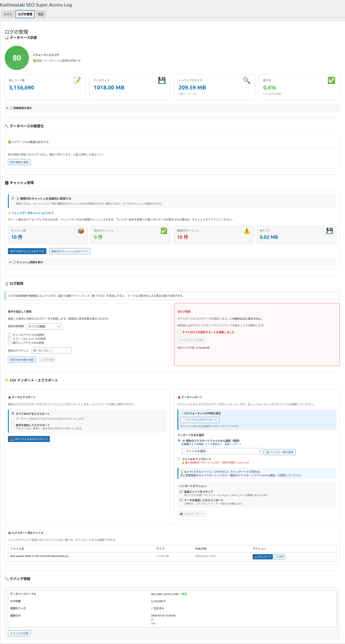The image size is (345, 644).
Task: Click the green check icon on 断片化 card
Action: 331,80
